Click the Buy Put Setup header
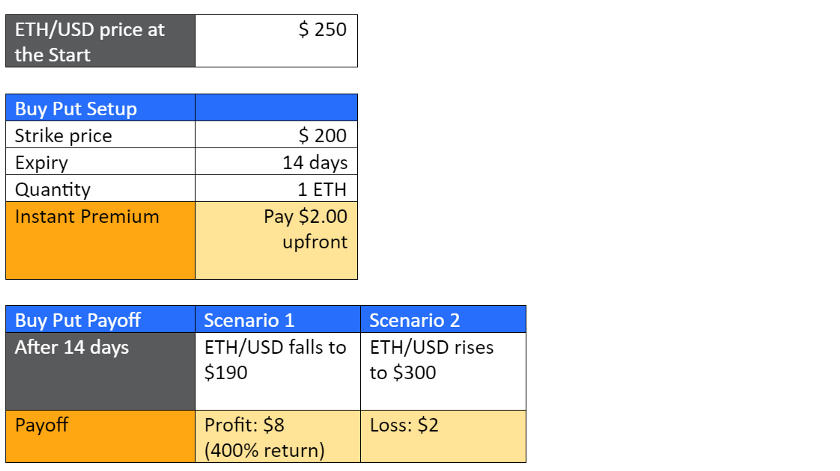The height and width of the screenshot is (471, 840). point(100,108)
